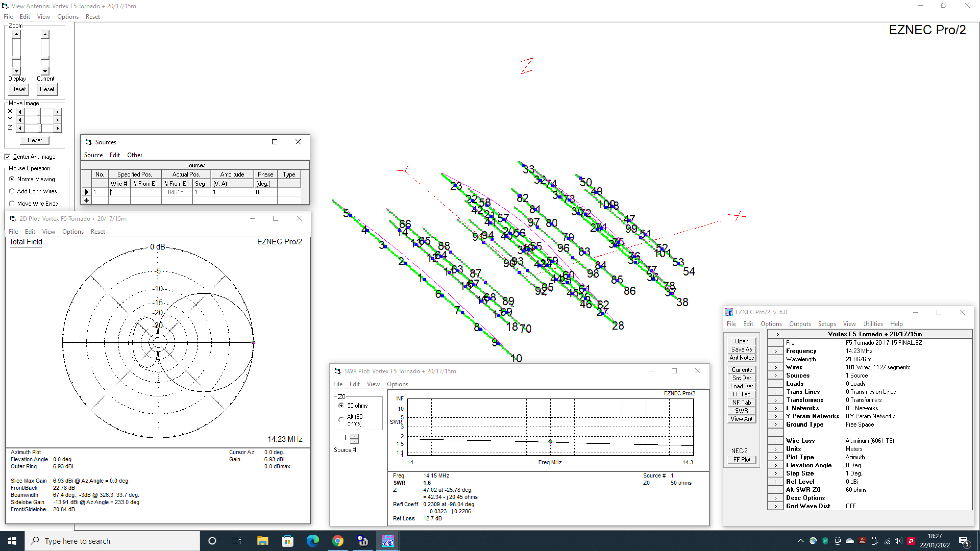The width and height of the screenshot is (980, 551).
Task: Click the Src Dat button
Action: point(742,378)
